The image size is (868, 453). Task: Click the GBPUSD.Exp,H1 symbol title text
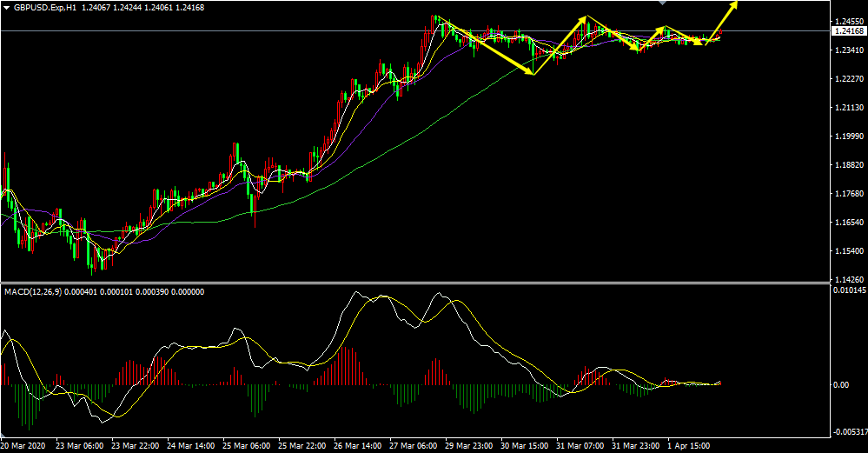(45, 8)
